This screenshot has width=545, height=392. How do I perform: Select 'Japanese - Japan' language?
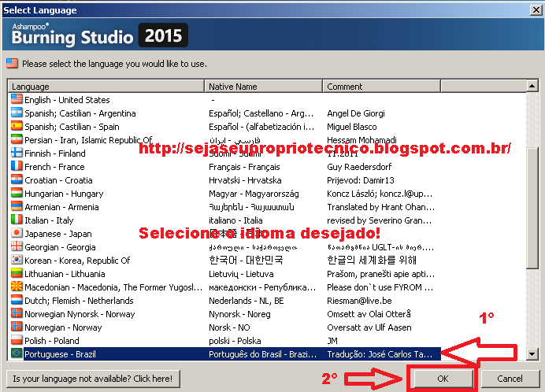coord(58,234)
